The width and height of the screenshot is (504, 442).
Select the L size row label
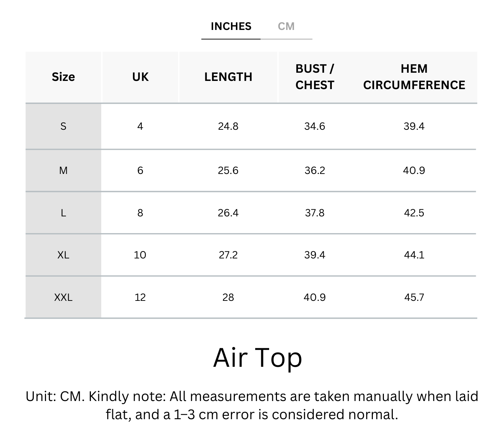tap(63, 213)
